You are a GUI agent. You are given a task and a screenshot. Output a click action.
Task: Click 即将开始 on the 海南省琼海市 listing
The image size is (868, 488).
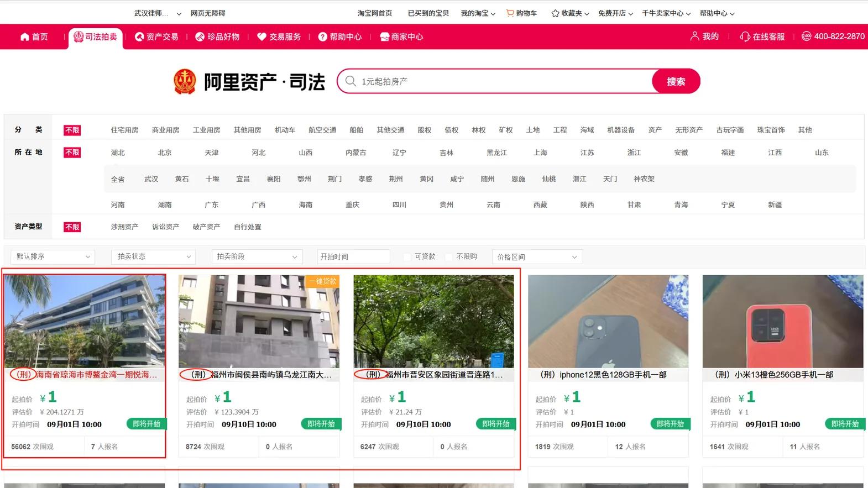pyautogui.click(x=147, y=424)
